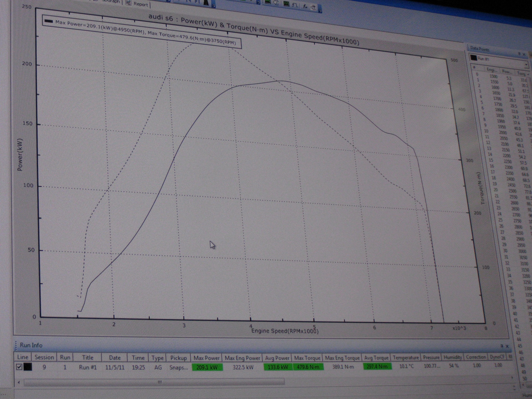Click the black line color swatch in Run Info

[x=28, y=367]
